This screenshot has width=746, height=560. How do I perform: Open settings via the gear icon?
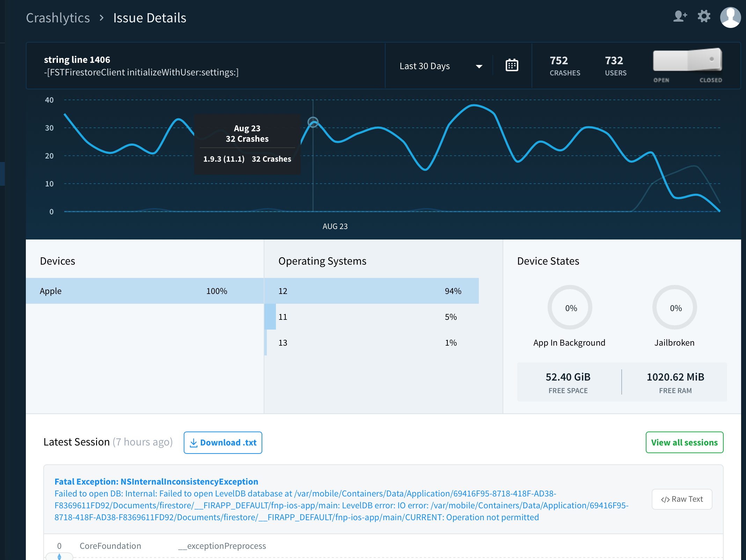pyautogui.click(x=704, y=16)
